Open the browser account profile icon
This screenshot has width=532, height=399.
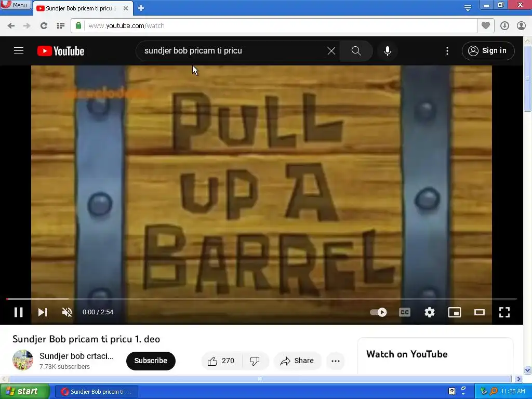(521, 25)
